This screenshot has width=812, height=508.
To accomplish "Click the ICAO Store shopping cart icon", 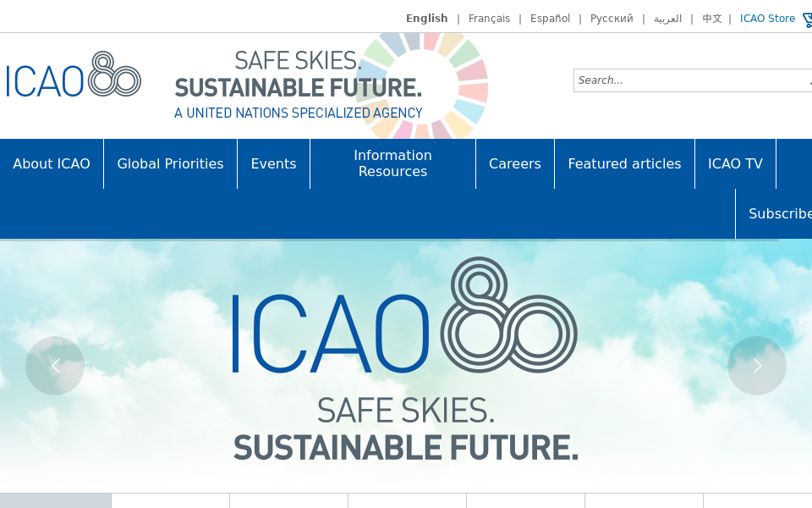I will point(808,19).
